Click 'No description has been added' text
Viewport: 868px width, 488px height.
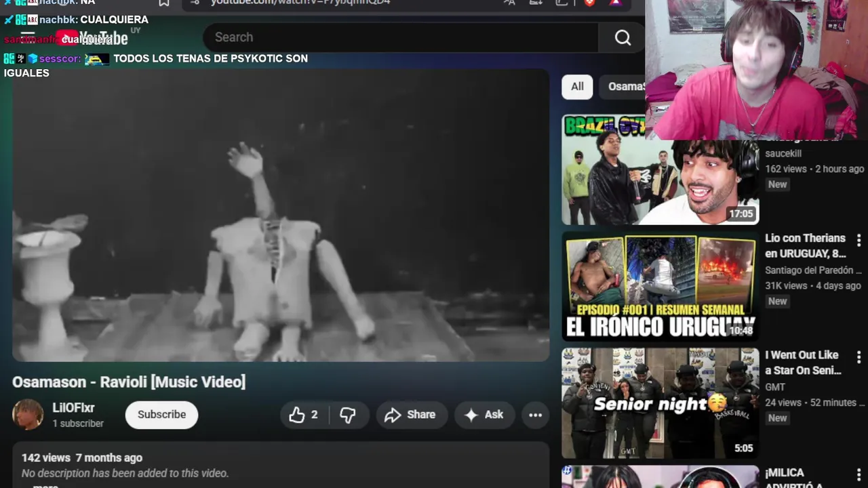click(x=125, y=474)
